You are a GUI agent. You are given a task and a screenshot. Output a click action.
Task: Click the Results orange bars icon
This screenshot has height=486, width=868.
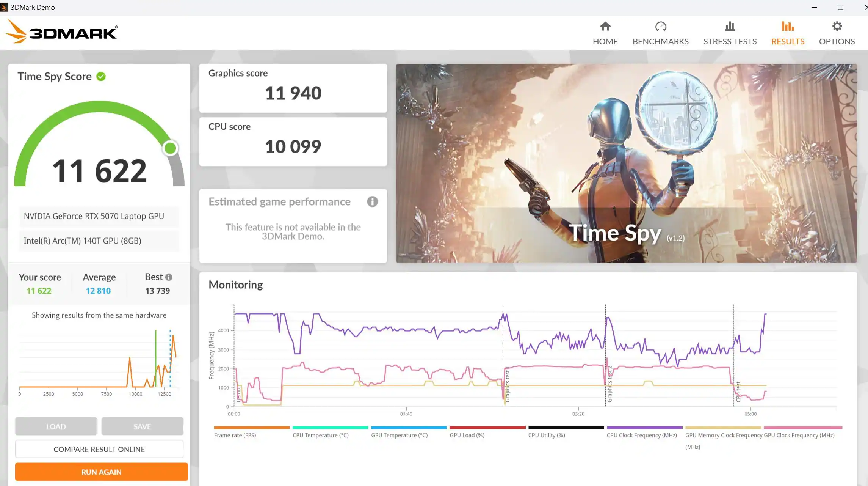(x=787, y=27)
